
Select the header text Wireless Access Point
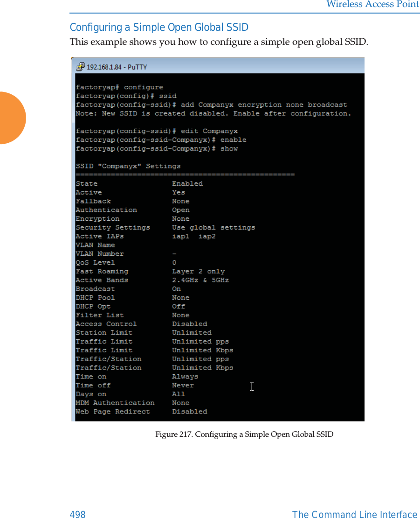[372, 5]
